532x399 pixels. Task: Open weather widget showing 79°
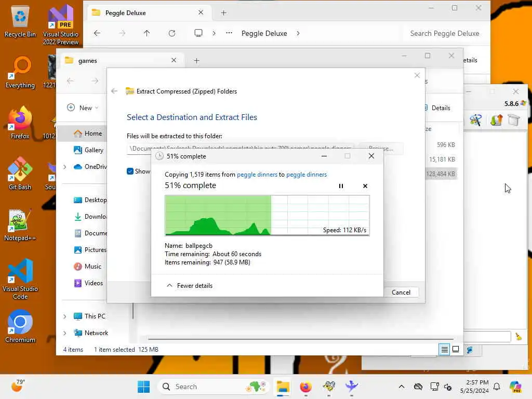coord(18,386)
